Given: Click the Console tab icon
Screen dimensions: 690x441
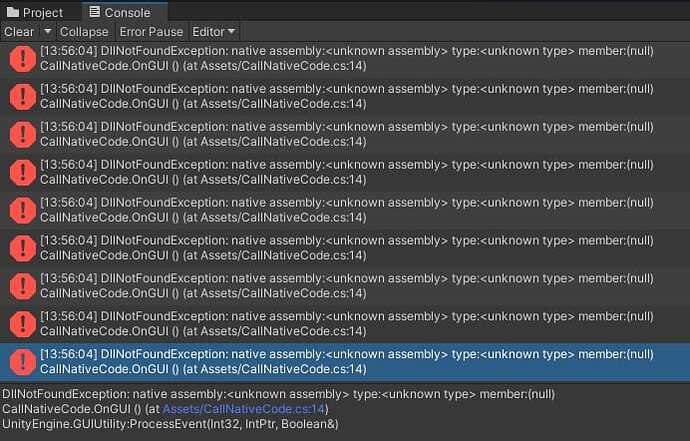Looking at the screenshot, I should tap(94, 12).
